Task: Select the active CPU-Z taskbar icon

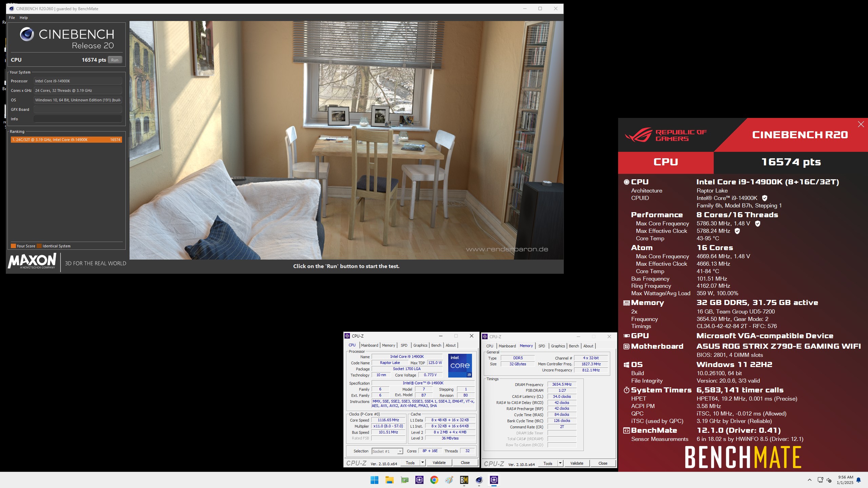Action: coord(494,480)
